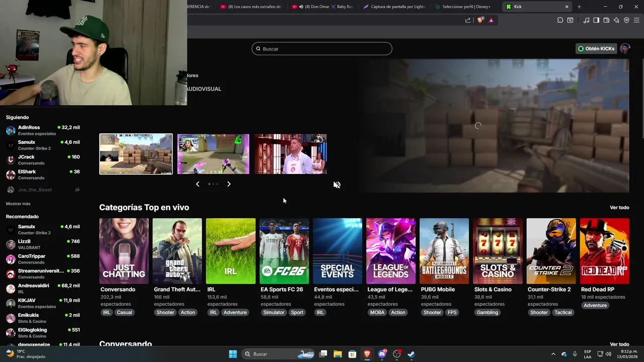
Task: Open the user profile avatar on Kick
Action: (625, 49)
